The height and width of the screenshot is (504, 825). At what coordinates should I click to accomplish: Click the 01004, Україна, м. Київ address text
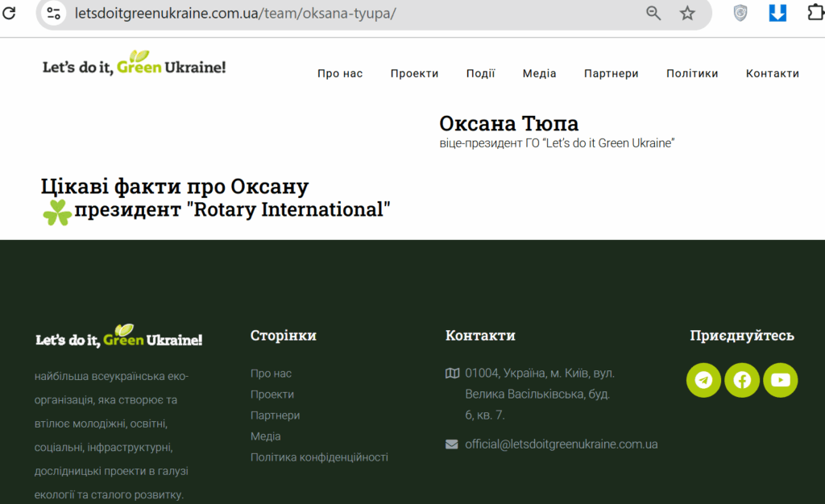[x=540, y=395]
